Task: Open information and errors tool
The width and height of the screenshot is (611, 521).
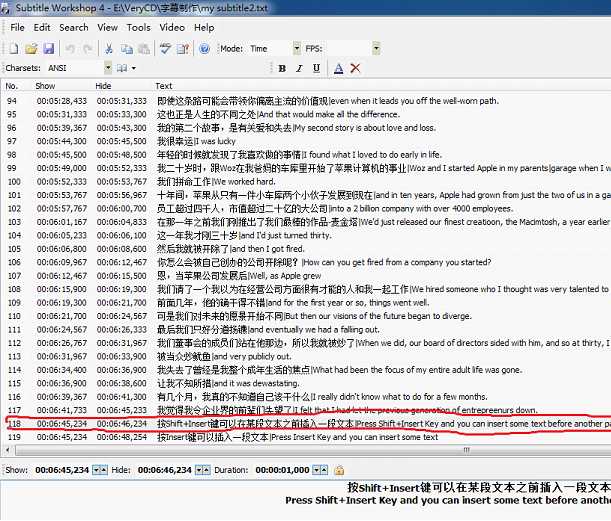Action: point(183,49)
